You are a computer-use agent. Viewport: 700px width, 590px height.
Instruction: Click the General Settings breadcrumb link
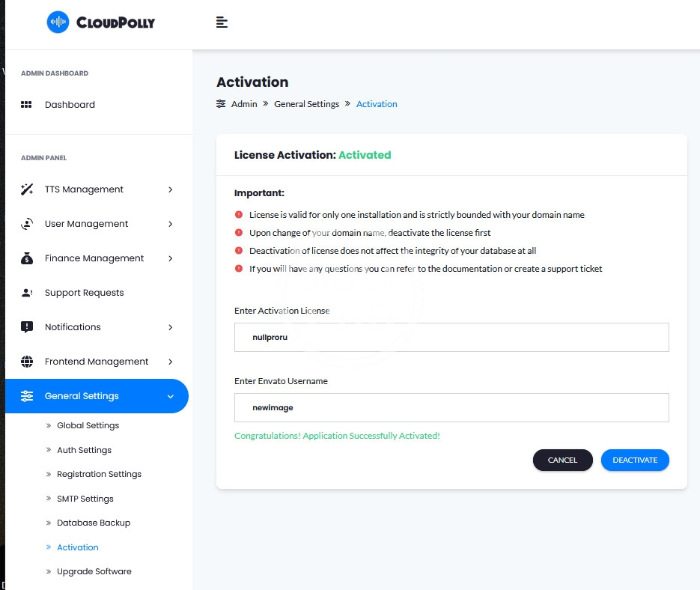[x=306, y=104]
